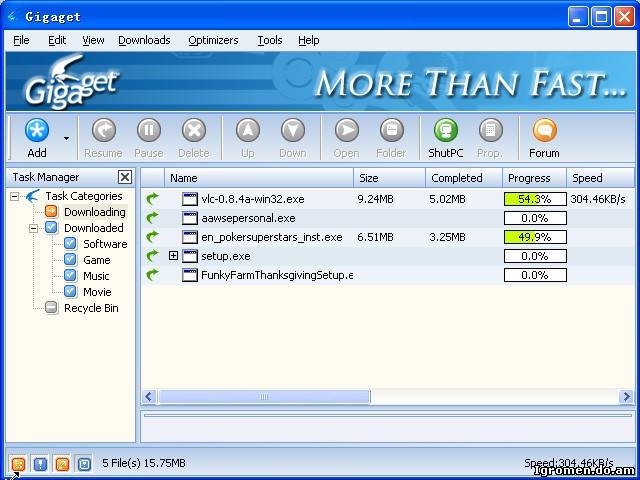The height and width of the screenshot is (480, 640).
Task: Click the Prop. properties toolbar icon
Action: (490, 131)
